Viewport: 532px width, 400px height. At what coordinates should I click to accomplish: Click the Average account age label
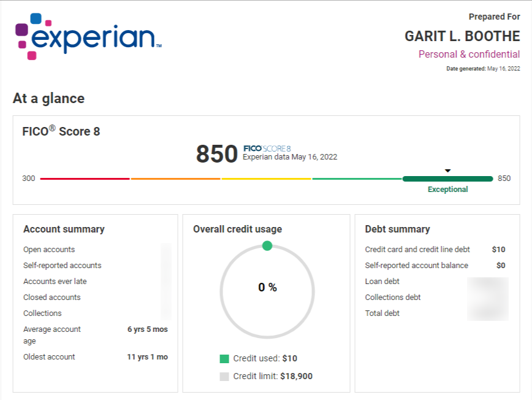coord(52,335)
